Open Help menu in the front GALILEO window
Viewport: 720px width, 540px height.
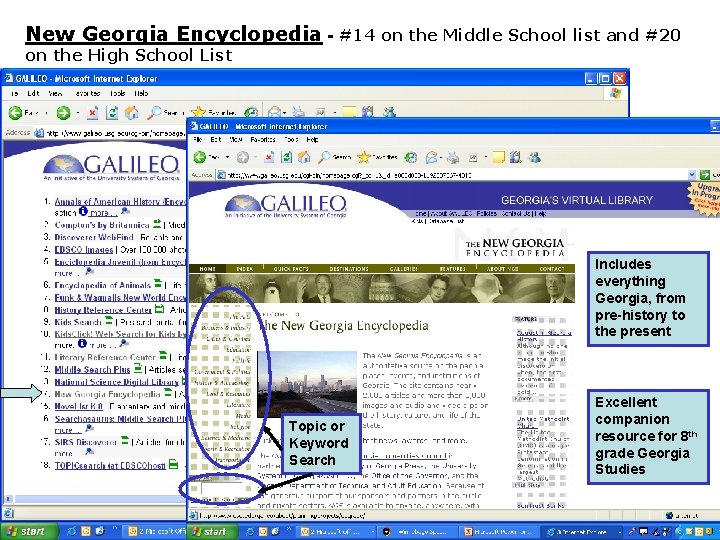312,140
